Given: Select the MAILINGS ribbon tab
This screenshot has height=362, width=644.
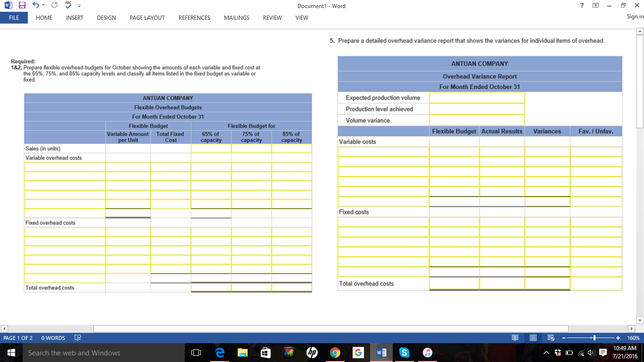Looking at the screenshot, I should [x=237, y=17].
